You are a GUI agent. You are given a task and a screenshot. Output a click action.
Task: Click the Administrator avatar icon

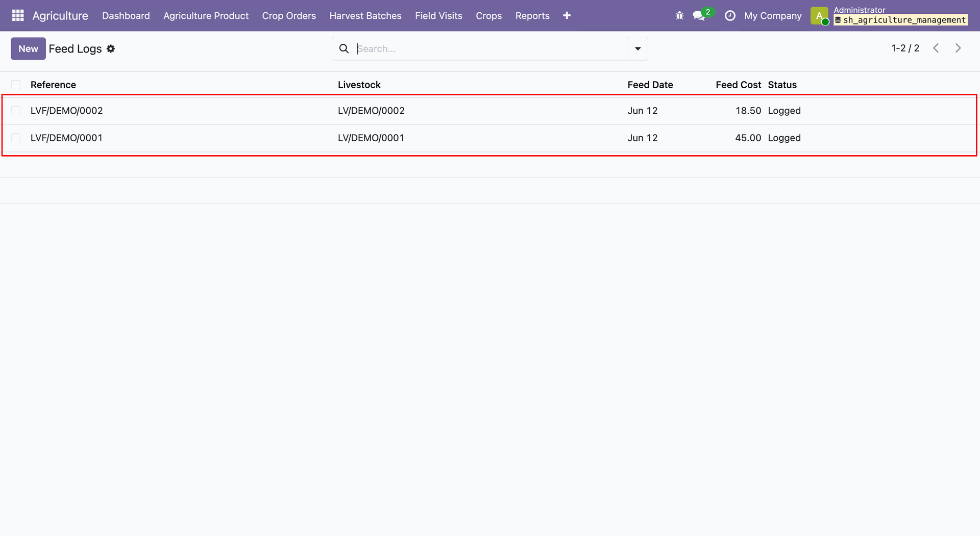[x=819, y=16]
